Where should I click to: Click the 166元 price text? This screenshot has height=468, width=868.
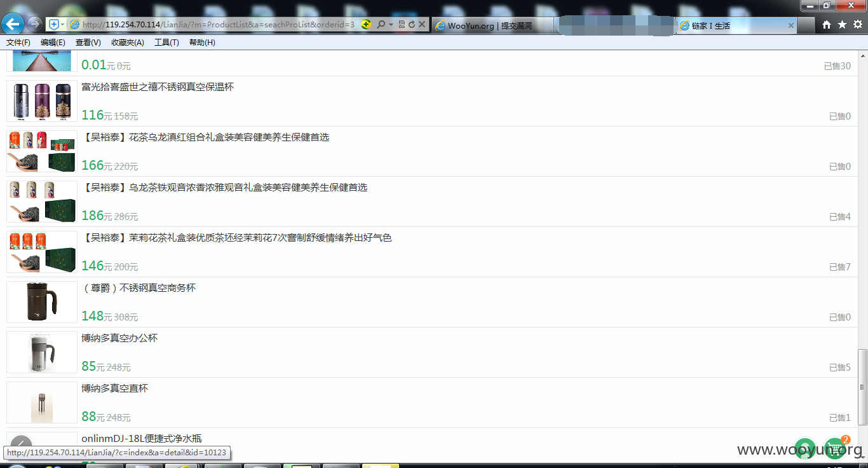pyautogui.click(x=97, y=165)
